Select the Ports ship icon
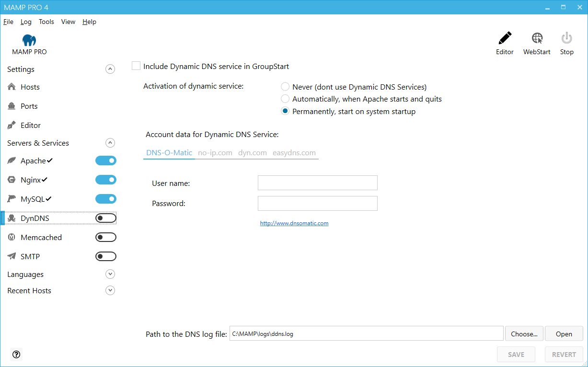 click(x=12, y=106)
